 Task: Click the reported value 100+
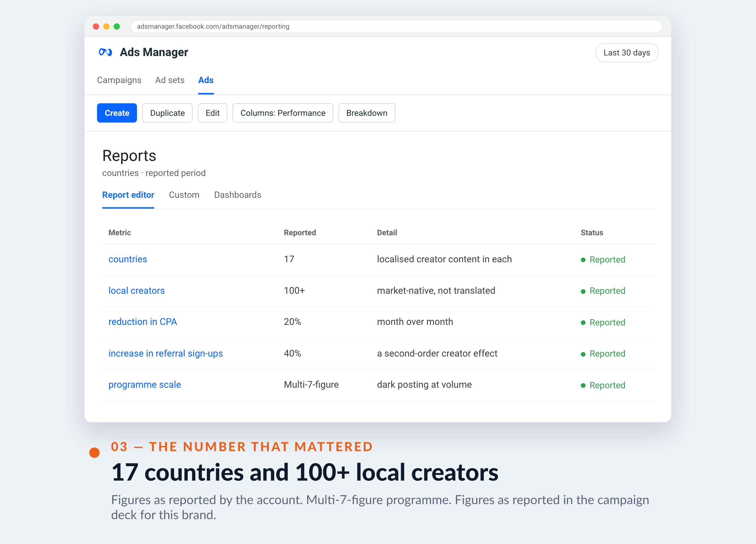294,291
